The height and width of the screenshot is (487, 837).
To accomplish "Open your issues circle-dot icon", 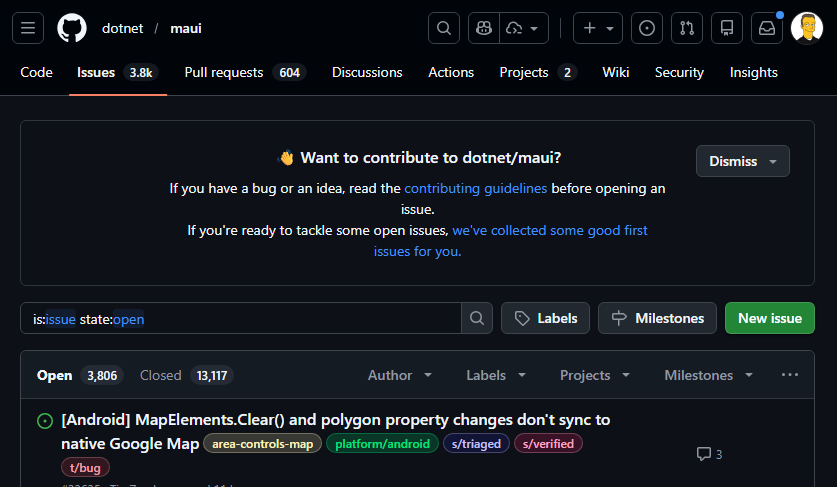I will [646, 28].
